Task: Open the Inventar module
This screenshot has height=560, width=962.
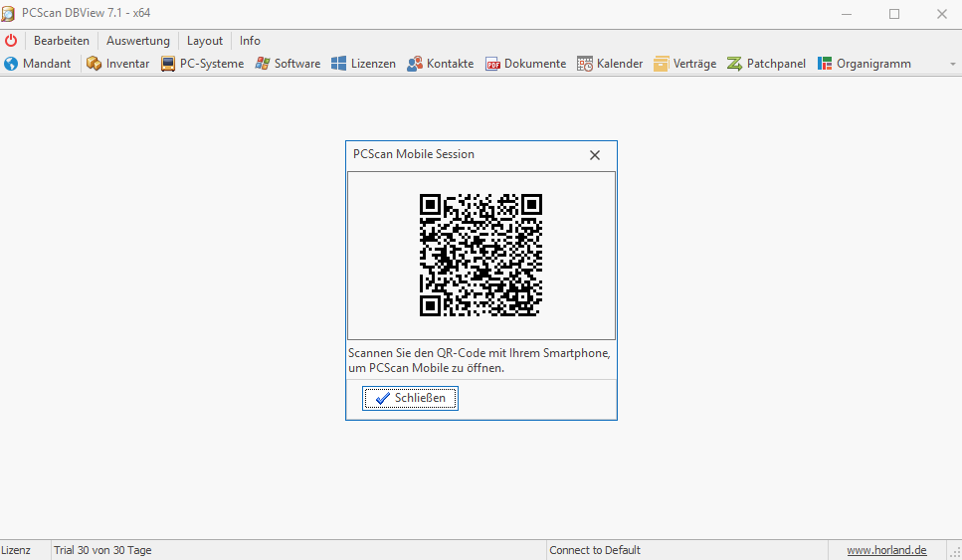Action: pos(117,64)
